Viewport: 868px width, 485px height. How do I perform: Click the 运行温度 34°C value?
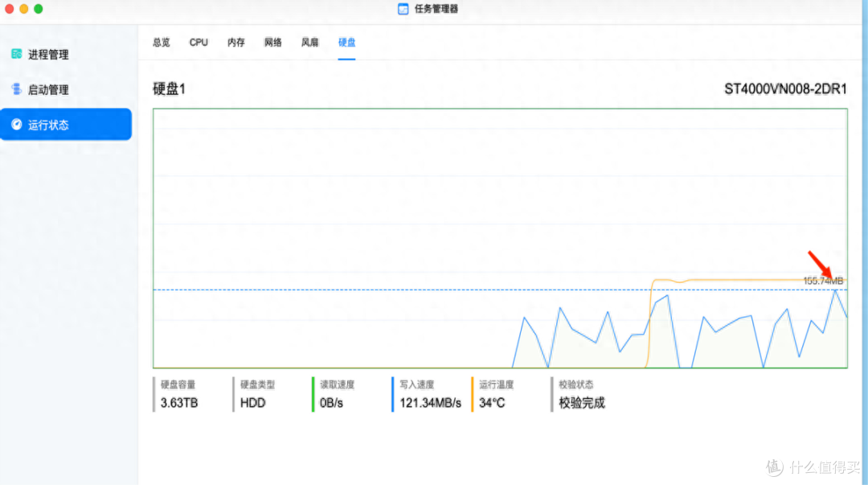pos(492,403)
